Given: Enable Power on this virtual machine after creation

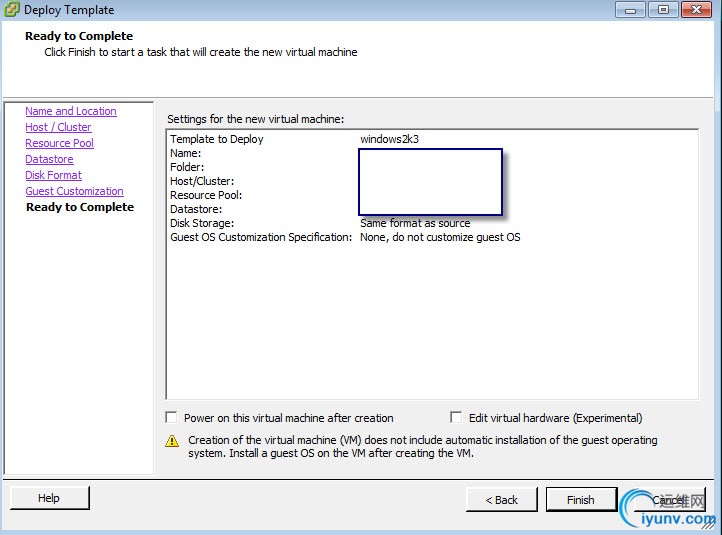Looking at the screenshot, I should coord(171,418).
